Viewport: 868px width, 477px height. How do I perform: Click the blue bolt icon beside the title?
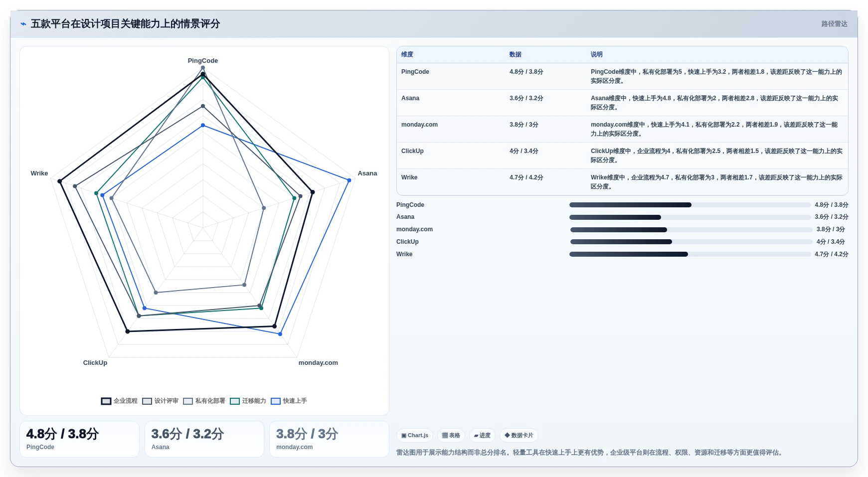(23, 24)
